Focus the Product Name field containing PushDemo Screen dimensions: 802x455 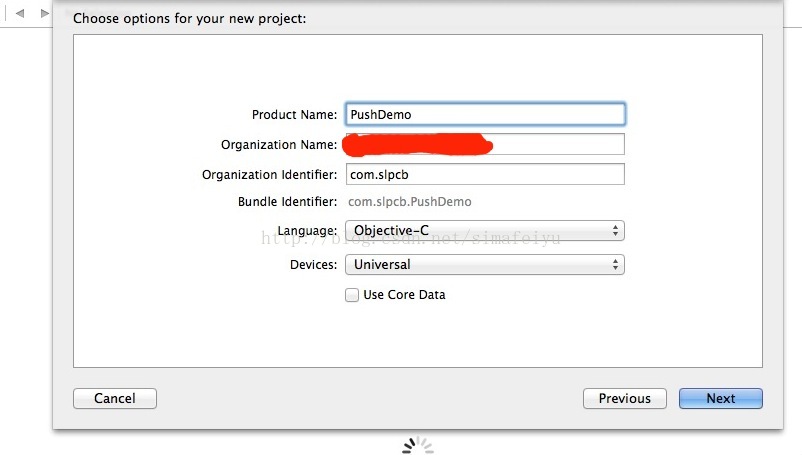485,114
